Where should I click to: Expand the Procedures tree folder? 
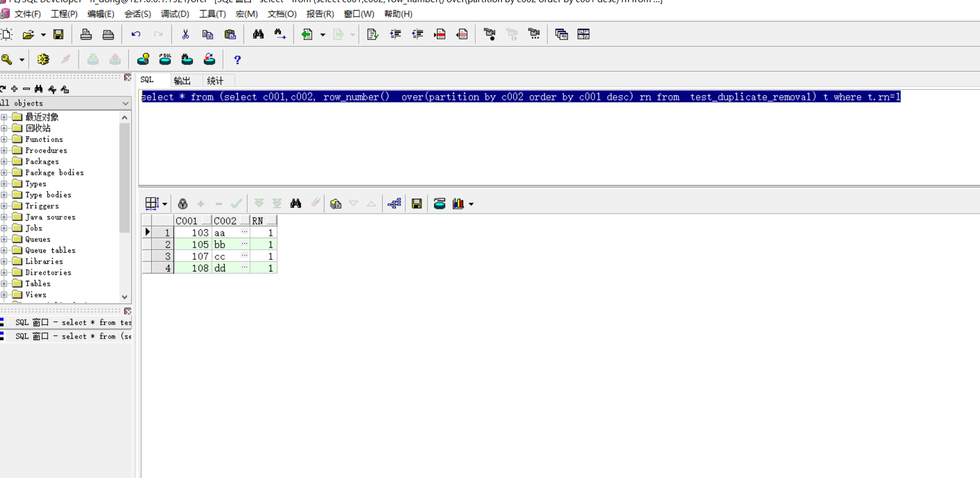point(4,150)
